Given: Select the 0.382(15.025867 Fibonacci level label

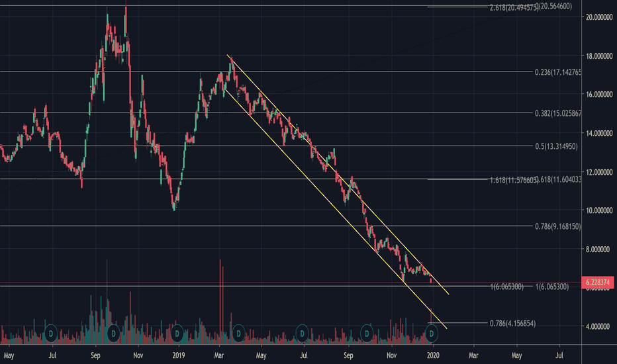Looking at the screenshot, I should [x=557, y=113].
